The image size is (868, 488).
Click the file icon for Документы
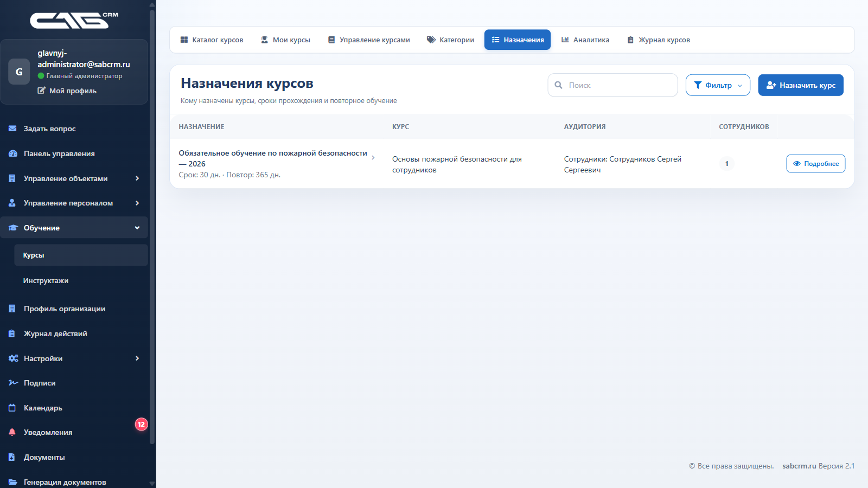12,457
